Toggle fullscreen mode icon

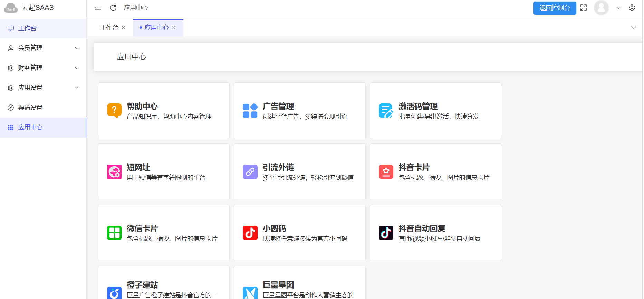pyautogui.click(x=584, y=8)
